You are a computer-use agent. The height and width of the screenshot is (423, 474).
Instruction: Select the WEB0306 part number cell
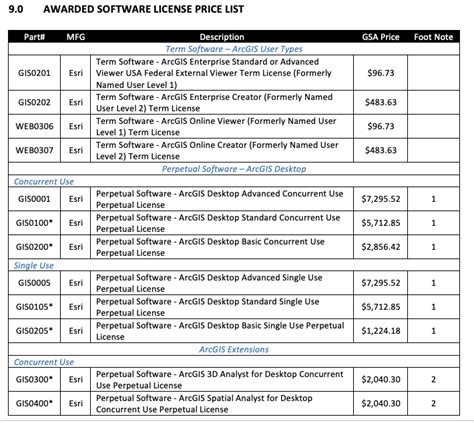[34, 126]
